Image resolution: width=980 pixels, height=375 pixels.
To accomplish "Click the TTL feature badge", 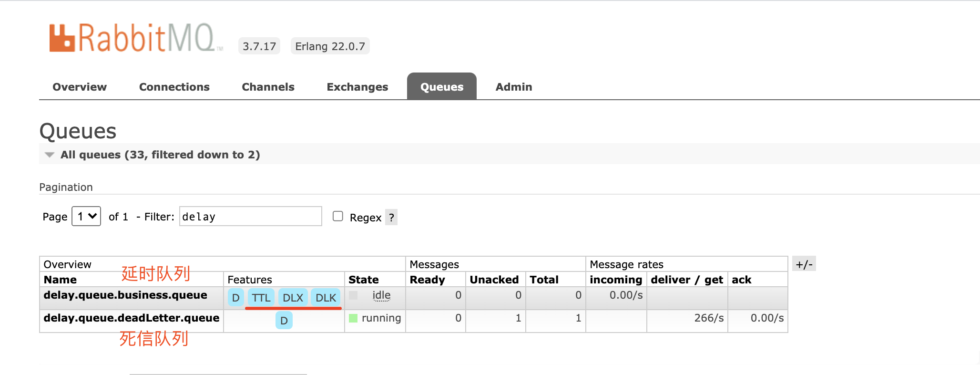I will pyautogui.click(x=261, y=298).
